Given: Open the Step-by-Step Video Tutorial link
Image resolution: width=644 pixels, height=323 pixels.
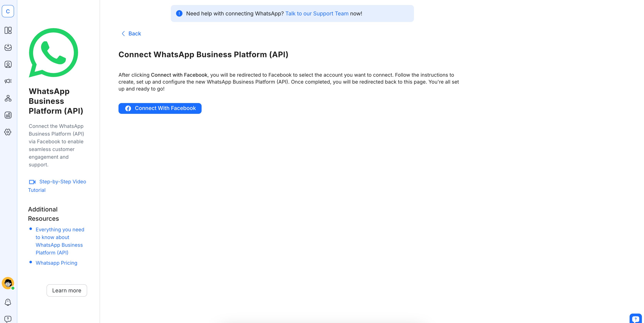Looking at the screenshot, I should (x=57, y=186).
